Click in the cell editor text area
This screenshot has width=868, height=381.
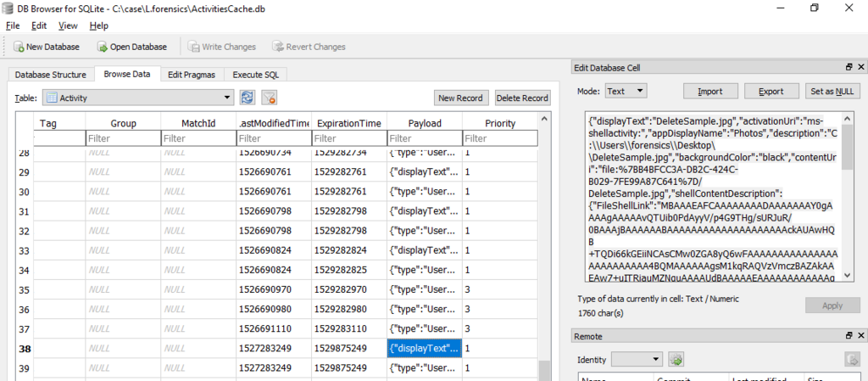[713, 197]
